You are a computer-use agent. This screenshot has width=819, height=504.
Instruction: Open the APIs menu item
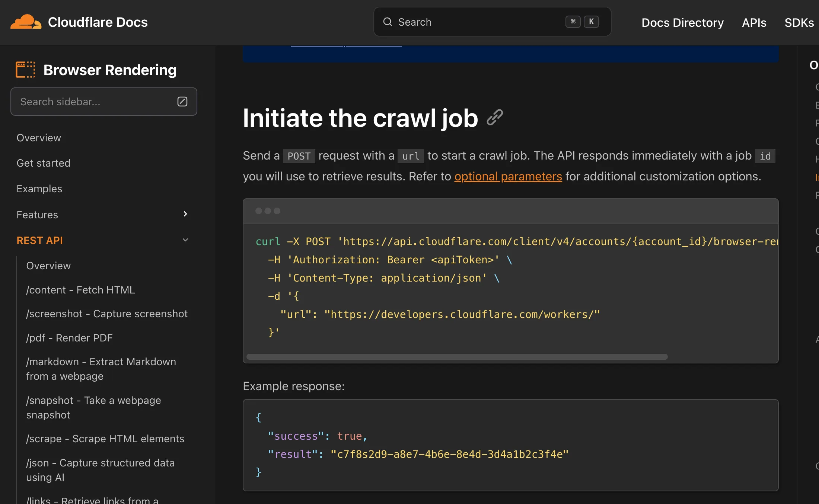click(x=754, y=23)
